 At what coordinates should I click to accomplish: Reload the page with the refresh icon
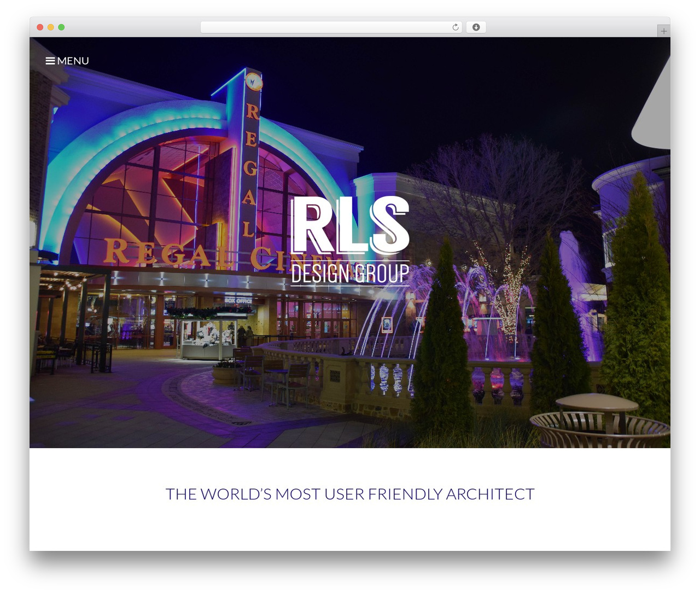456,27
